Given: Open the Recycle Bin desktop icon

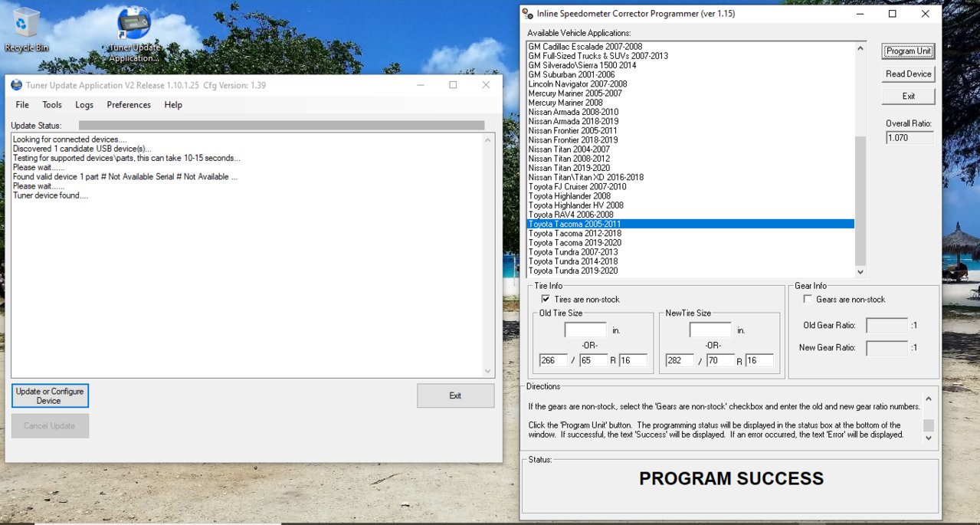Looking at the screenshot, I should [26, 30].
